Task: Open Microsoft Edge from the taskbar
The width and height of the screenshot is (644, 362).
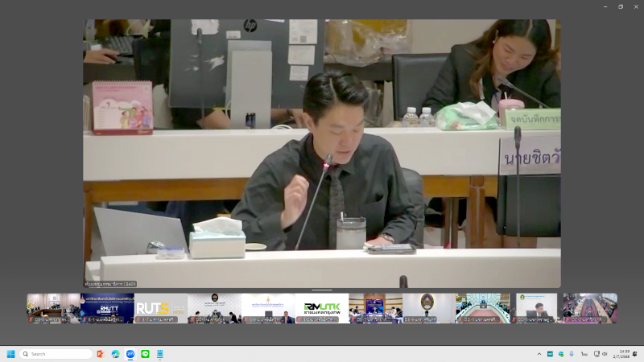Action: (x=116, y=354)
